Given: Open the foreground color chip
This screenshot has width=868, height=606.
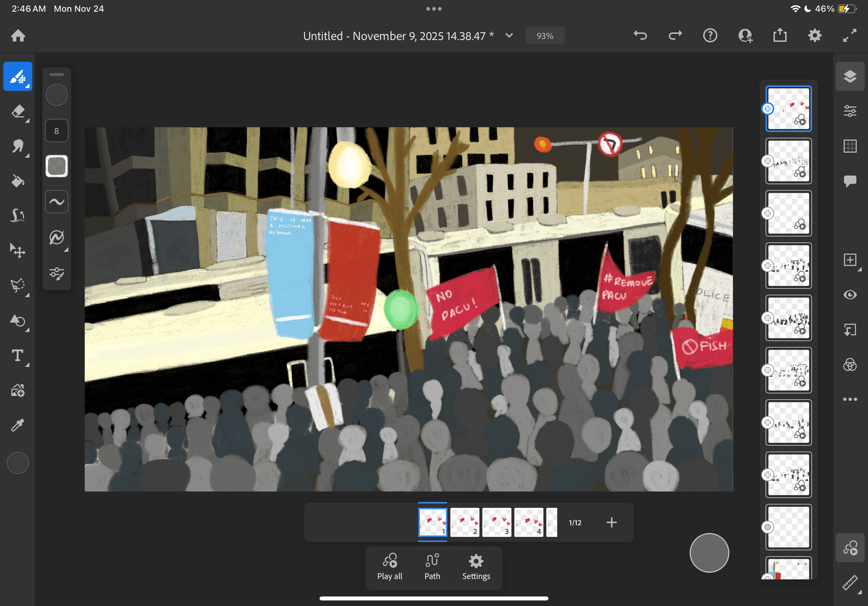Looking at the screenshot, I should pyautogui.click(x=18, y=462).
